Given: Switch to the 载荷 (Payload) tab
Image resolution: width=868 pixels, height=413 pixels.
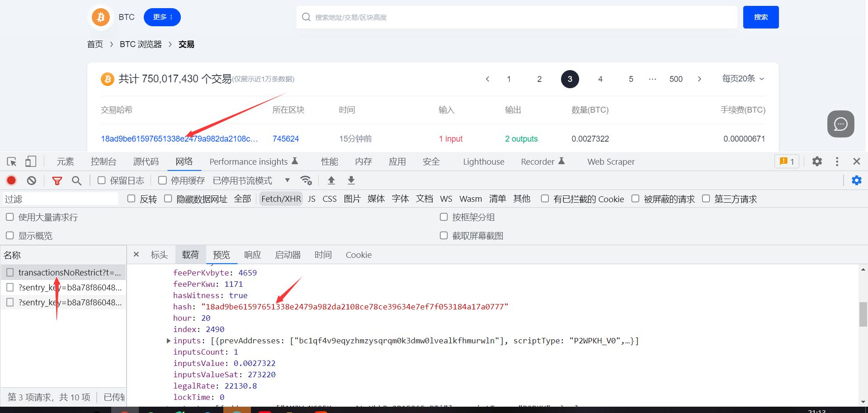Looking at the screenshot, I should pos(190,255).
